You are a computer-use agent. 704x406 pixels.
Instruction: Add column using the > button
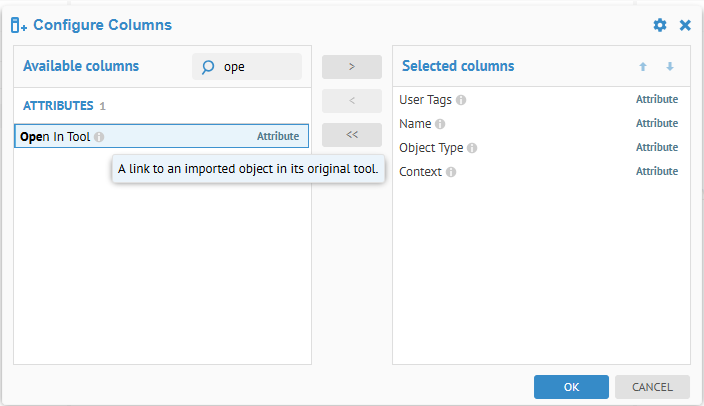[352, 67]
